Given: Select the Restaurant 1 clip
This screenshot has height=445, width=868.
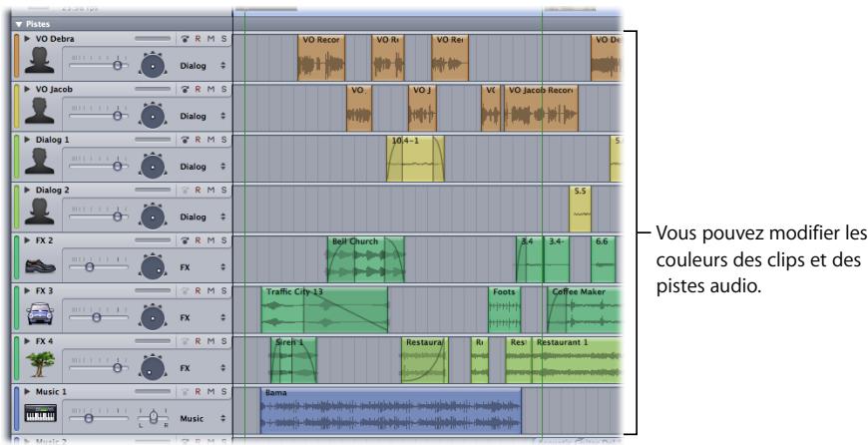Looking at the screenshot, I should click(577, 360).
